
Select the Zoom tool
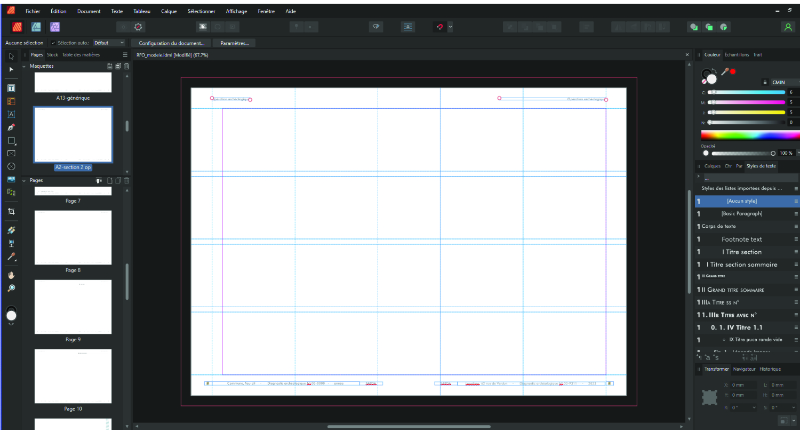click(x=11, y=288)
